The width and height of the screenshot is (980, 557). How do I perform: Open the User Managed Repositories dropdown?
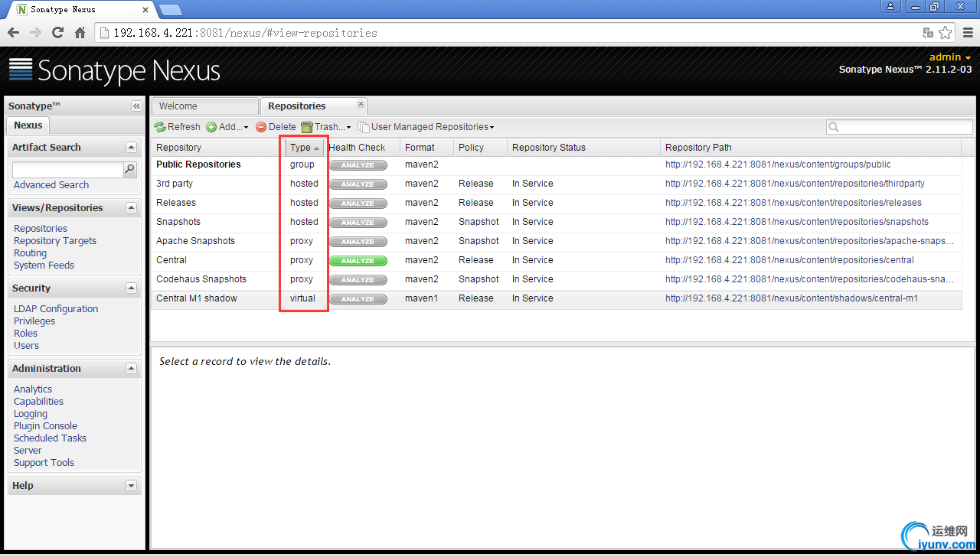pos(426,127)
